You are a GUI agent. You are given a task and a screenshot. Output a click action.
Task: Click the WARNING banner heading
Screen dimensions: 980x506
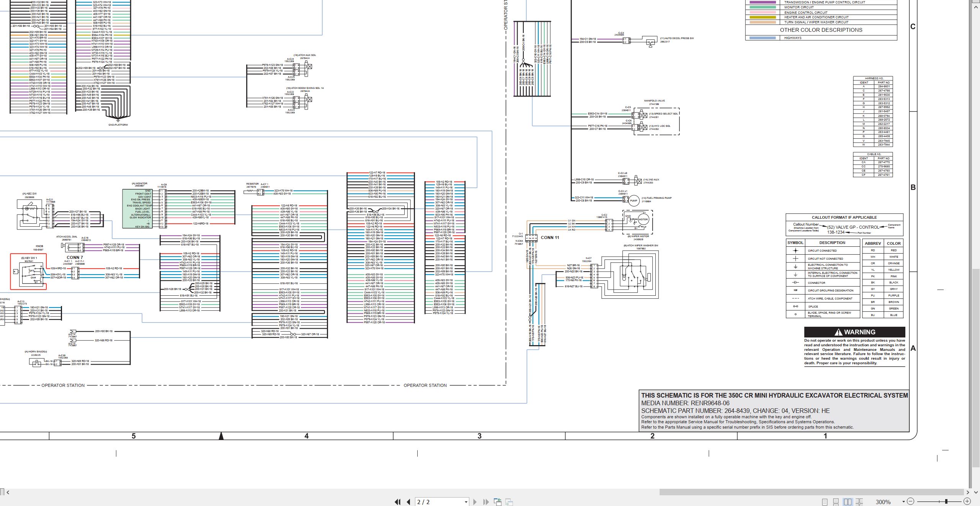pos(854,332)
